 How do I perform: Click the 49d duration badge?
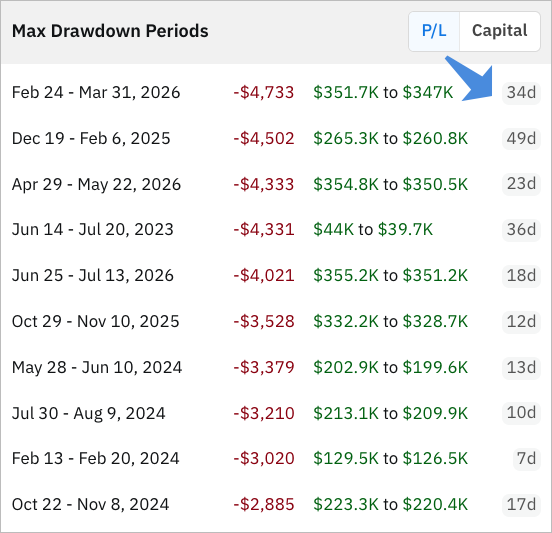(521, 138)
